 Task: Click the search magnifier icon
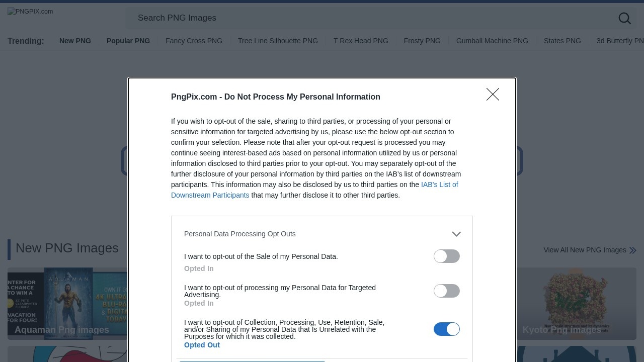click(625, 18)
